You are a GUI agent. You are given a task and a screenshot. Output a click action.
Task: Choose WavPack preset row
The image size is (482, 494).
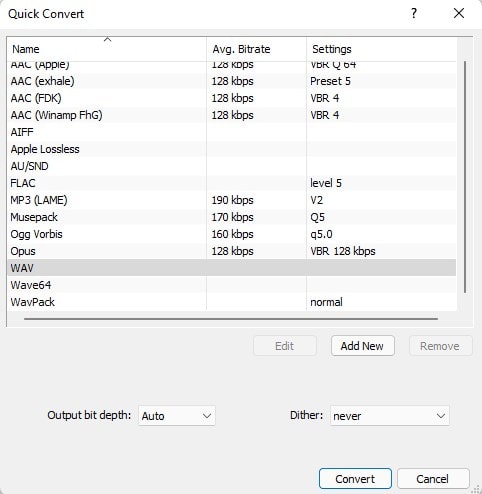(232, 302)
